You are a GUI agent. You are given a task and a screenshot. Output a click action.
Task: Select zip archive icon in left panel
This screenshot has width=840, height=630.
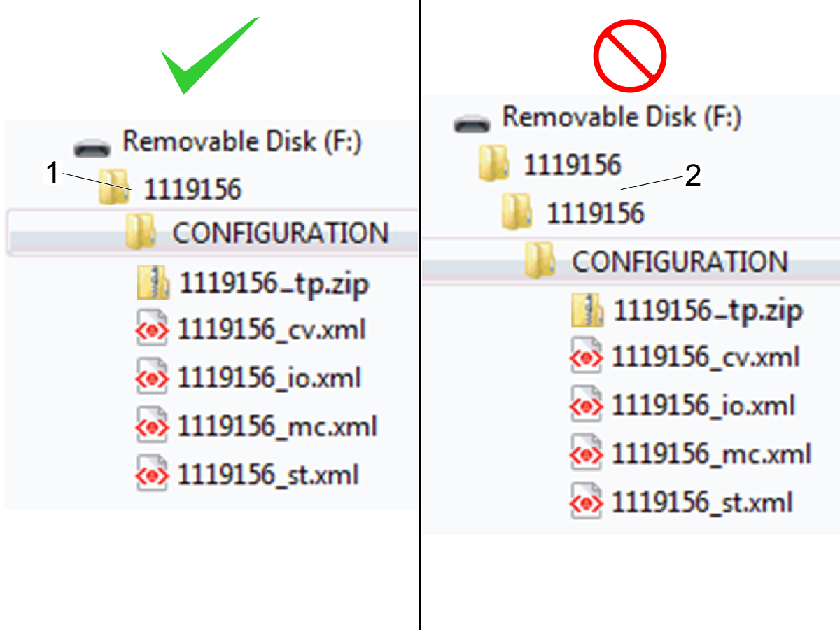point(154,282)
